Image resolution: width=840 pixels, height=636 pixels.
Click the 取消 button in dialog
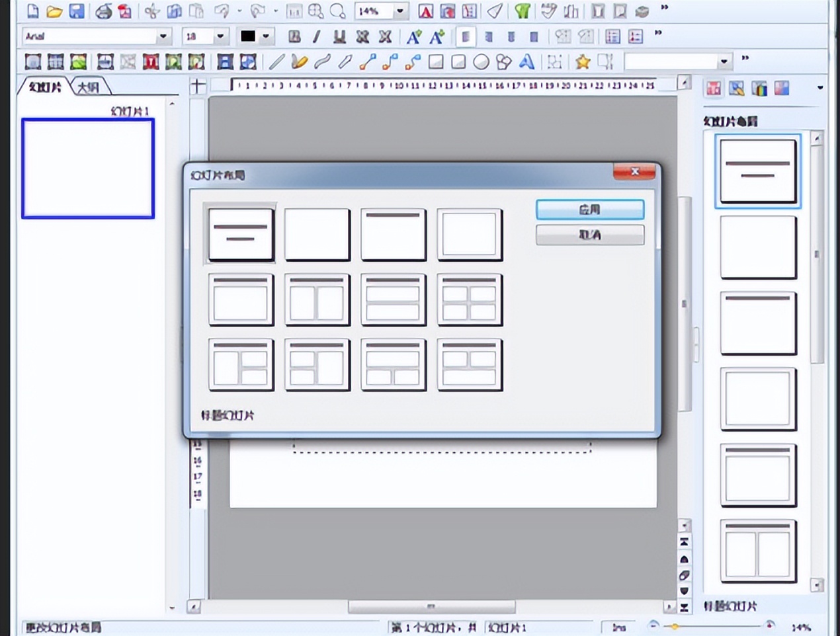589,235
